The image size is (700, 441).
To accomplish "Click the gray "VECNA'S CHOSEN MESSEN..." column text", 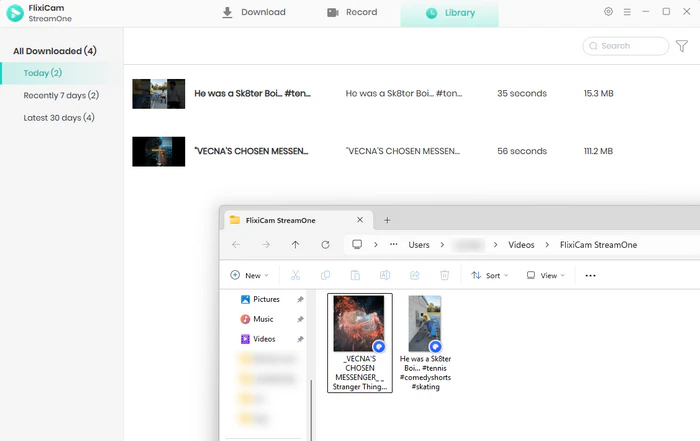I will coord(403,151).
